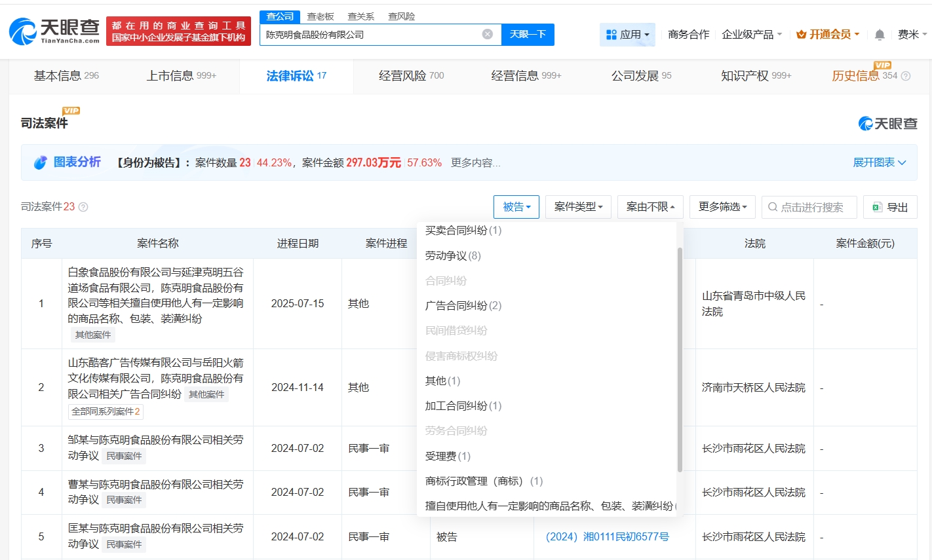Screen dimensions: 932x560
Task: Switch to the 基本信息 tab
Action: [66, 76]
